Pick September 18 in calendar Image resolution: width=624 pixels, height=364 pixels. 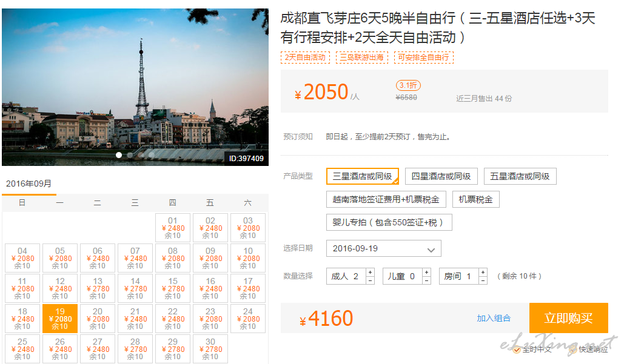pos(22,319)
